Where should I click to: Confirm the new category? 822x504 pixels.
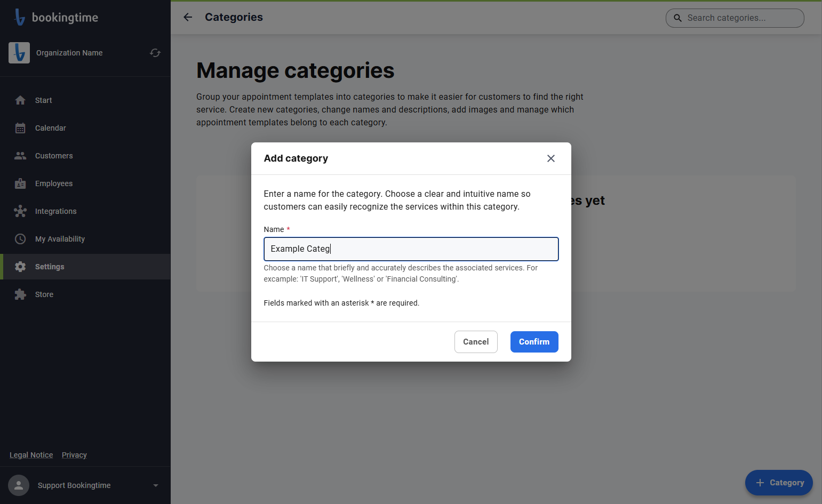point(534,342)
